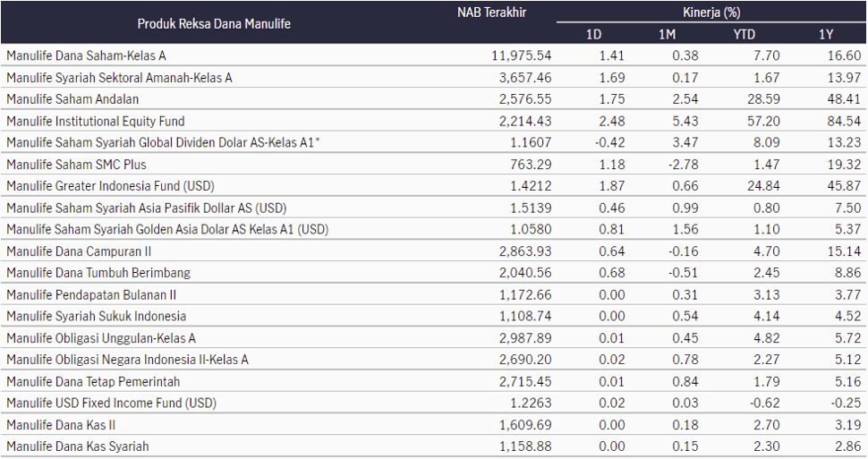868x459 pixels.
Task: Select NAB value 1,609.69
Action: (x=525, y=425)
